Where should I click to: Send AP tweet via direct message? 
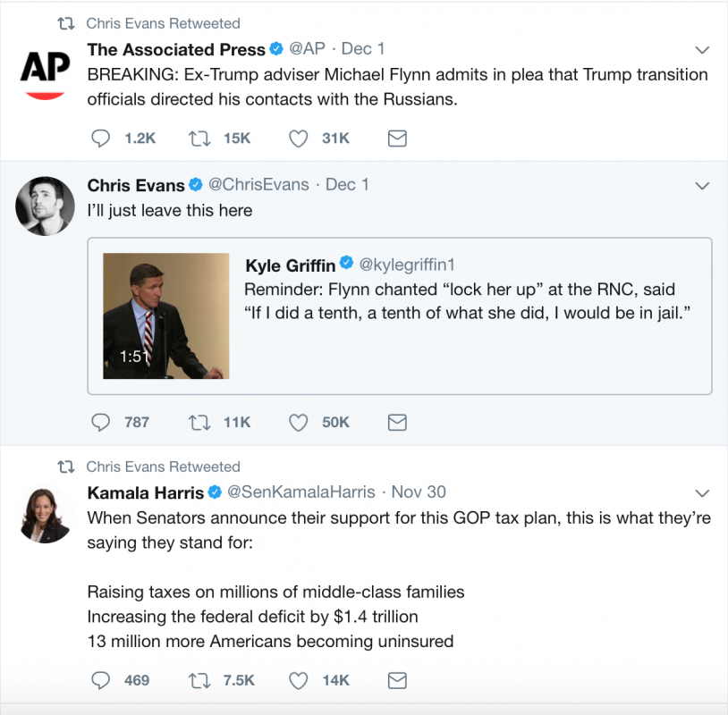(x=397, y=139)
